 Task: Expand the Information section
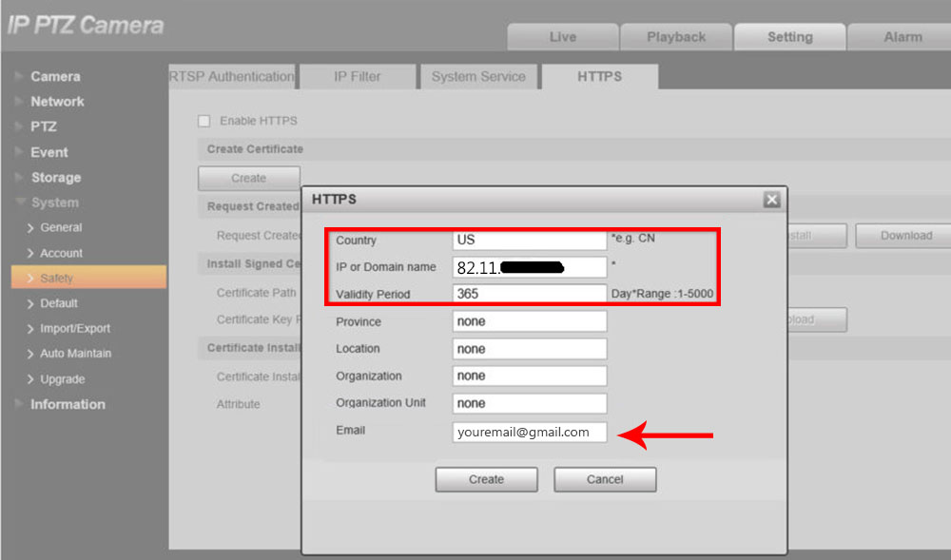point(66,404)
